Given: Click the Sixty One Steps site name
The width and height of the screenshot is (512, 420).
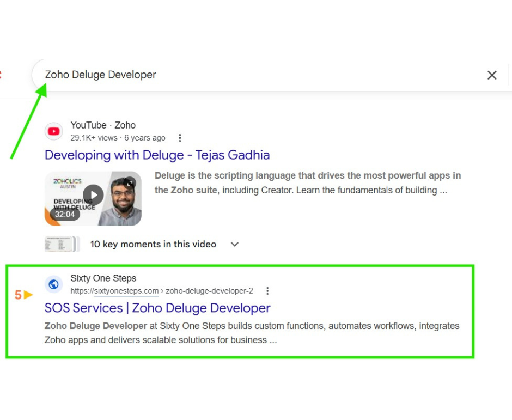Looking at the screenshot, I should [103, 278].
